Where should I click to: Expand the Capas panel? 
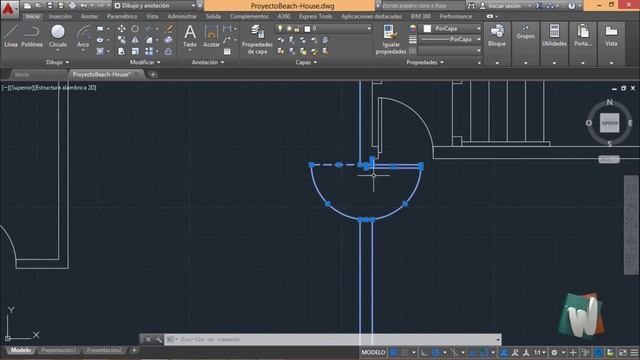pyautogui.click(x=306, y=62)
